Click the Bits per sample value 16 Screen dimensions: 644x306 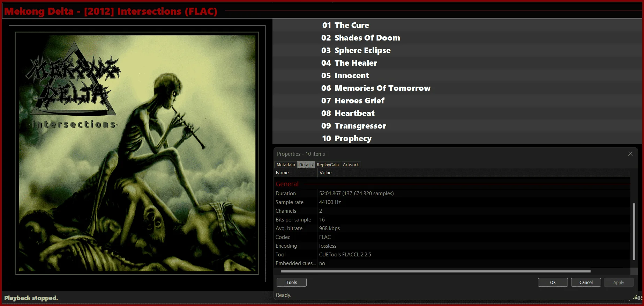pos(322,219)
